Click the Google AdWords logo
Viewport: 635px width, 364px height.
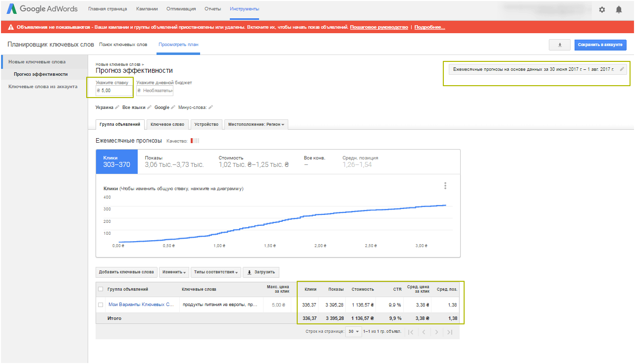pos(43,9)
